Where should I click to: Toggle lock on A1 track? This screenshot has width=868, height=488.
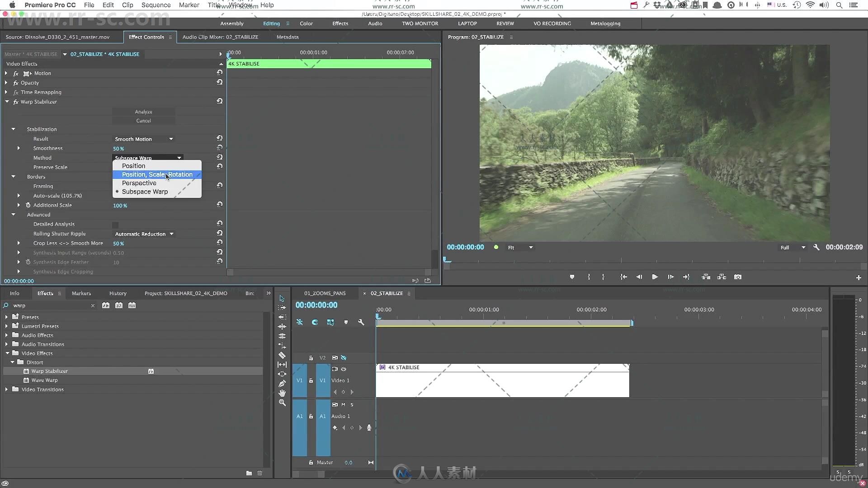311,416
